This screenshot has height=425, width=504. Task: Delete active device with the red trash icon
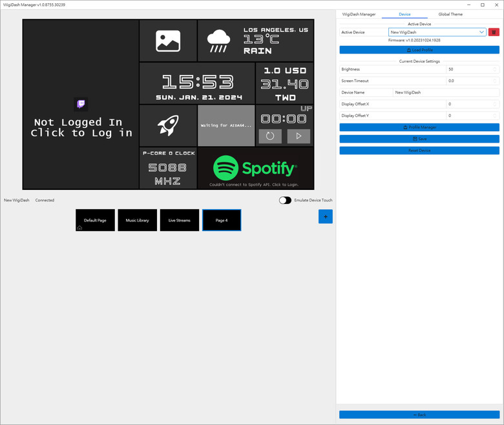(x=494, y=32)
